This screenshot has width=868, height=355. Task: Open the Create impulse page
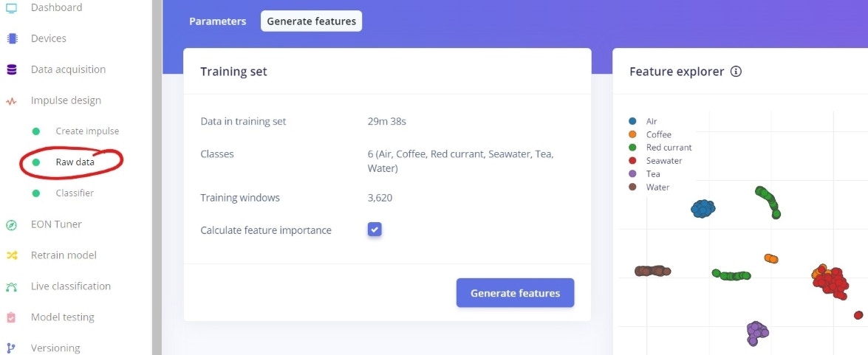point(87,131)
